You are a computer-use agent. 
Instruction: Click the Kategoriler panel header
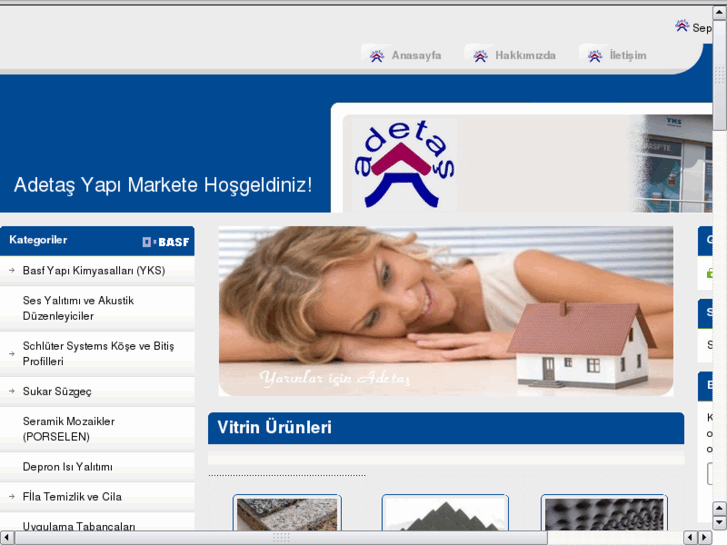point(97,241)
